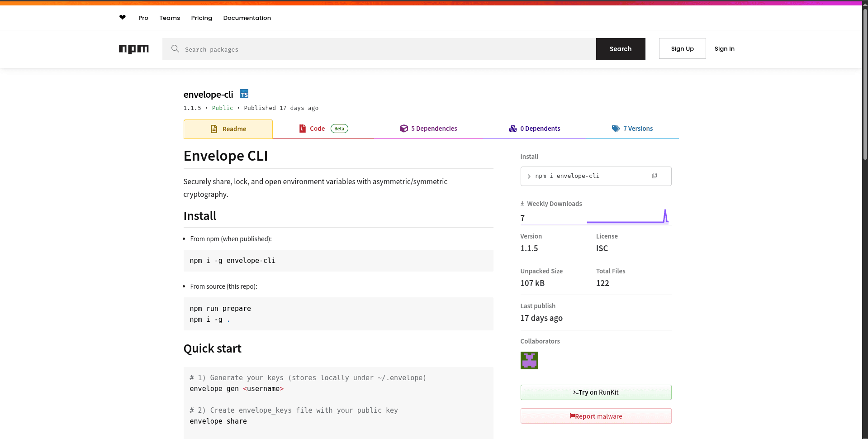Click the Dependencies cube icon
Viewport: 868px width, 439px height.
pyautogui.click(x=404, y=129)
